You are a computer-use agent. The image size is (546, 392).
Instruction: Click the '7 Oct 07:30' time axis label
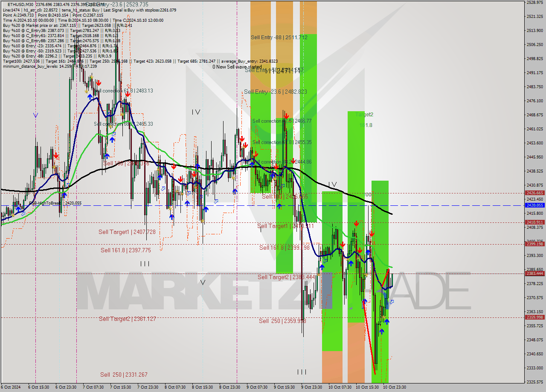point(93,387)
